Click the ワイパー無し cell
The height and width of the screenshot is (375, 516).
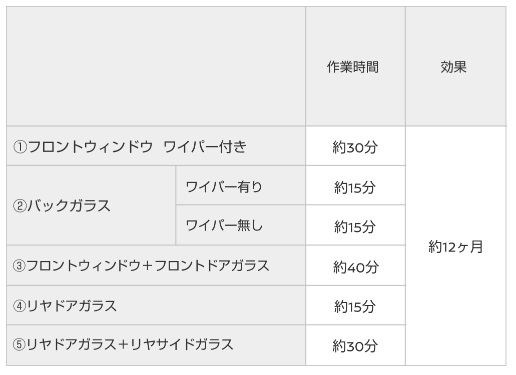pyautogui.click(x=240, y=225)
